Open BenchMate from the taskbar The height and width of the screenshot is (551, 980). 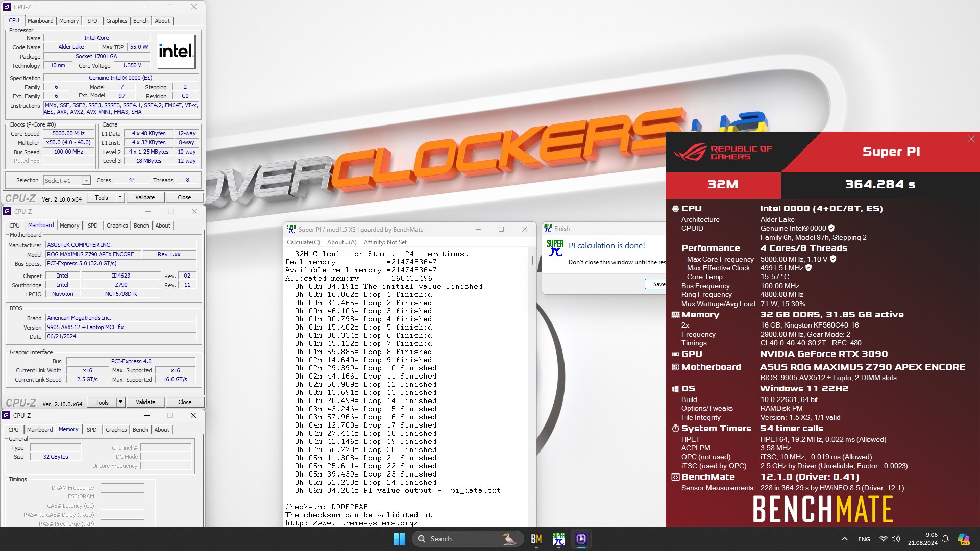[x=536, y=539]
